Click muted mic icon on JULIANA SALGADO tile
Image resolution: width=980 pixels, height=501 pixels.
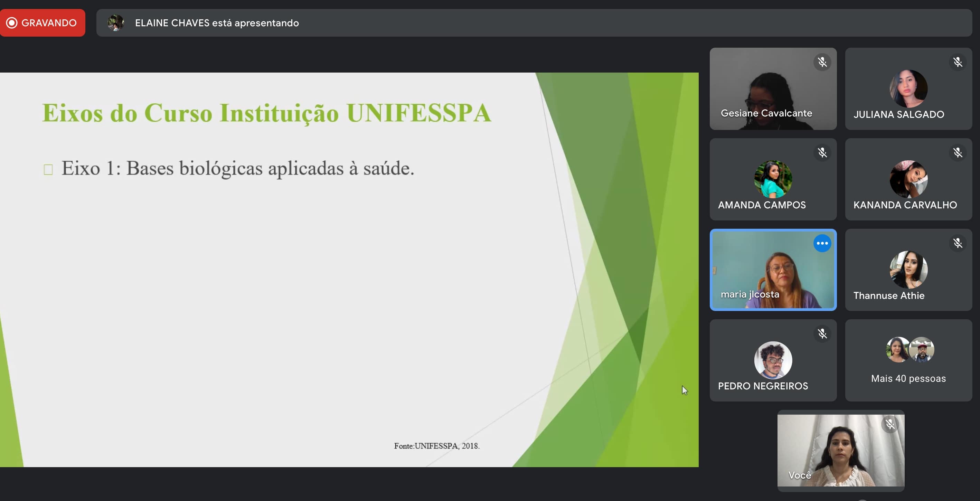958,62
